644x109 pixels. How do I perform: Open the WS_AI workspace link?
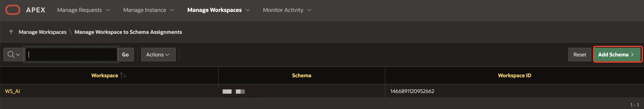coord(13,91)
